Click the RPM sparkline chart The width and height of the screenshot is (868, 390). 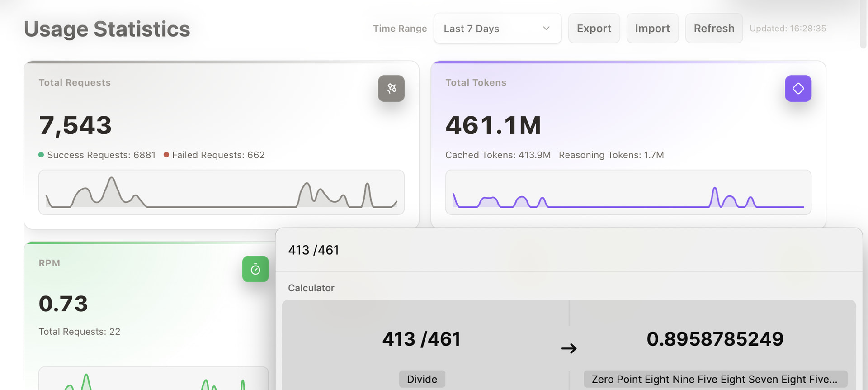pyautogui.click(x=154, y=379)
